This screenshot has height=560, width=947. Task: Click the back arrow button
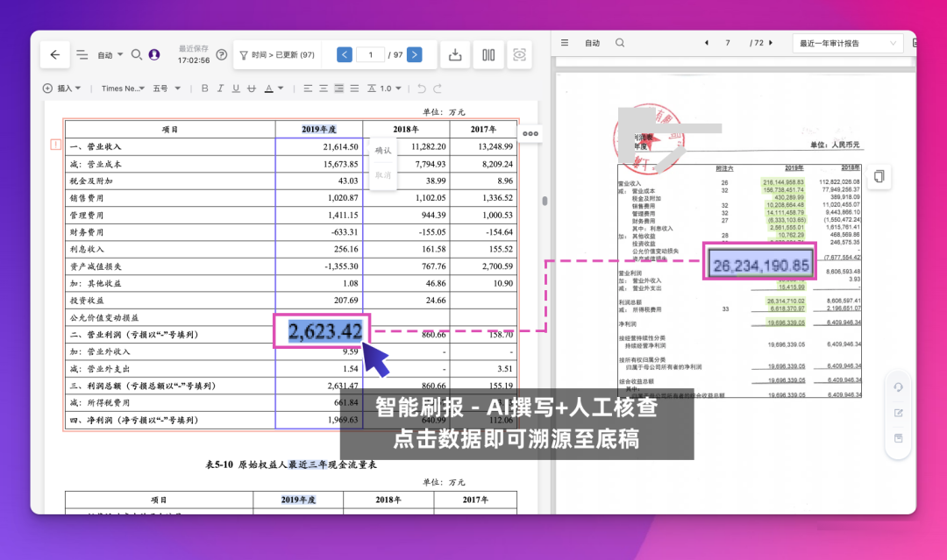55,55
